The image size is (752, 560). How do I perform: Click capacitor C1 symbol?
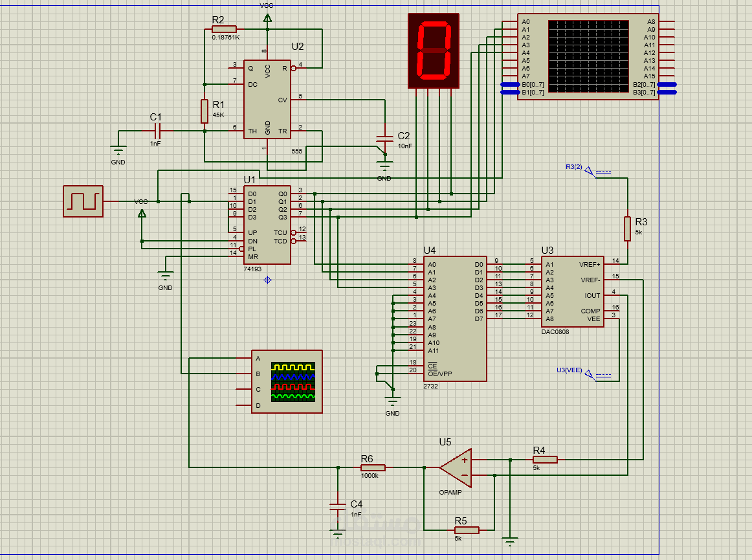(x=157, y=131)
